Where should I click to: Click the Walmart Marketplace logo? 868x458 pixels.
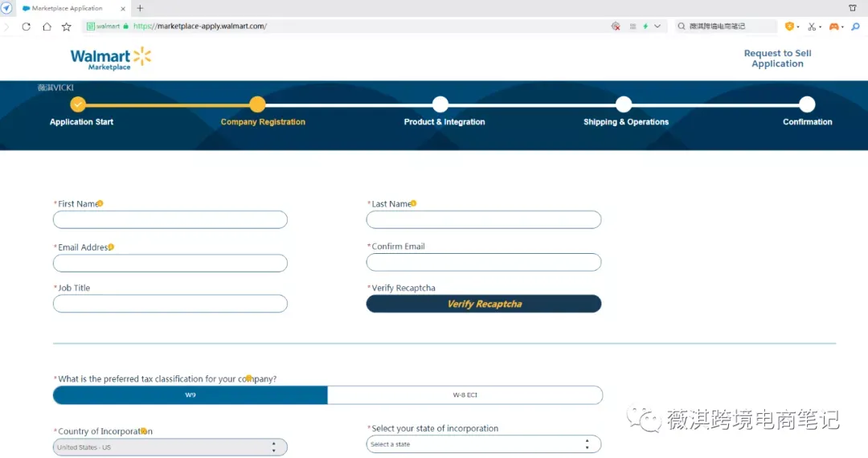[111, 59]
